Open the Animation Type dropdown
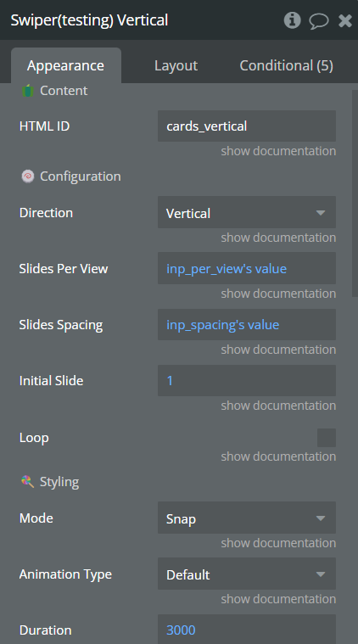Screen dimensions: 358x644 coord(247,574)
